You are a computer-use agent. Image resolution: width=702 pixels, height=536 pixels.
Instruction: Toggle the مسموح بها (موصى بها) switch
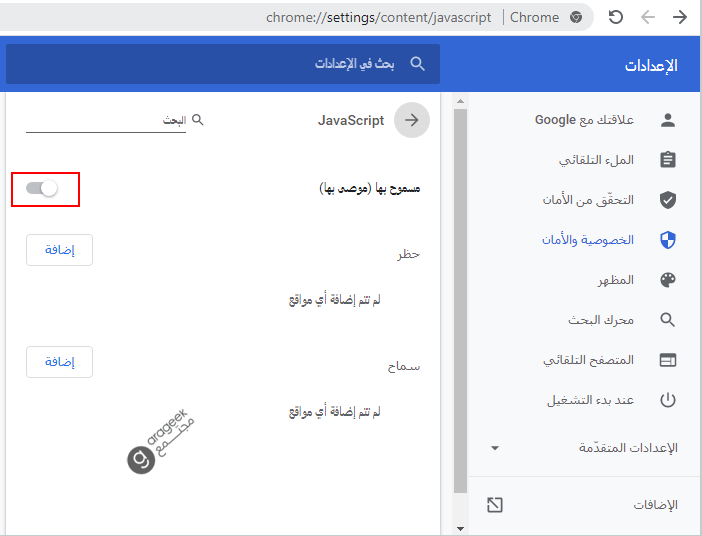(42, 188)
